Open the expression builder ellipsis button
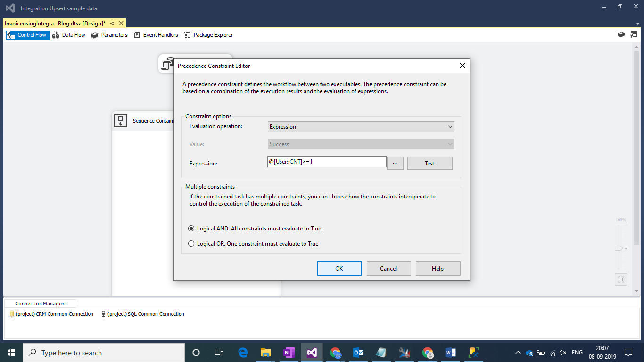Image resolution: width=644 pixels, height=362 pixels. [395, 163]
